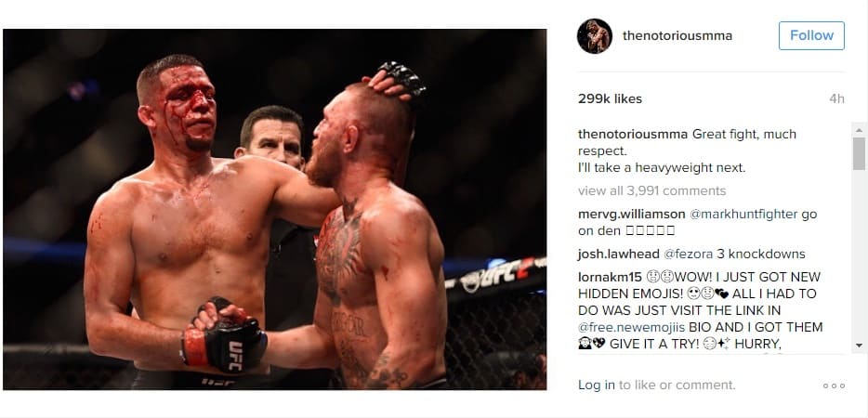Open commenter mervg.williamson's profile
868x418 pixels.
[x=632, y=215]
